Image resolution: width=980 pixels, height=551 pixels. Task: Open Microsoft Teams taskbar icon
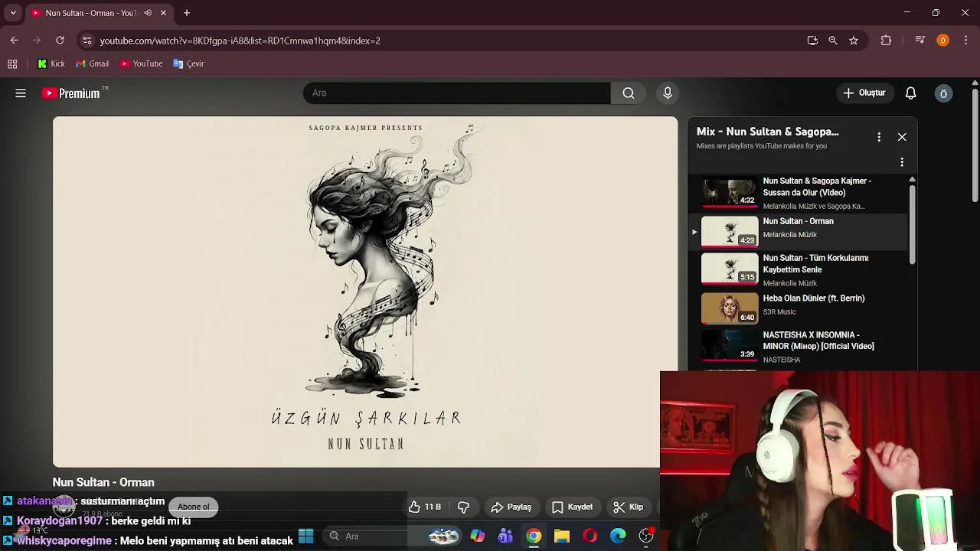(505, 536)
